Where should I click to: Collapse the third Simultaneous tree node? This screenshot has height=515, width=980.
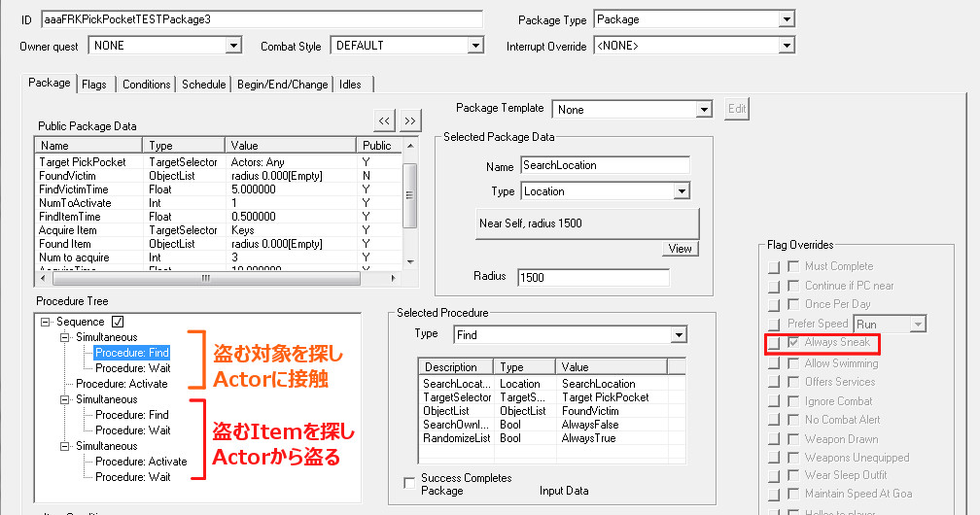[x=64, y=446]
